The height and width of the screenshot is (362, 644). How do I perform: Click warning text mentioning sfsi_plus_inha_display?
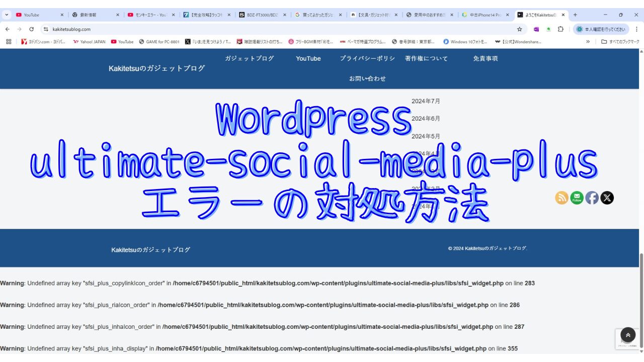pos(259,348)
